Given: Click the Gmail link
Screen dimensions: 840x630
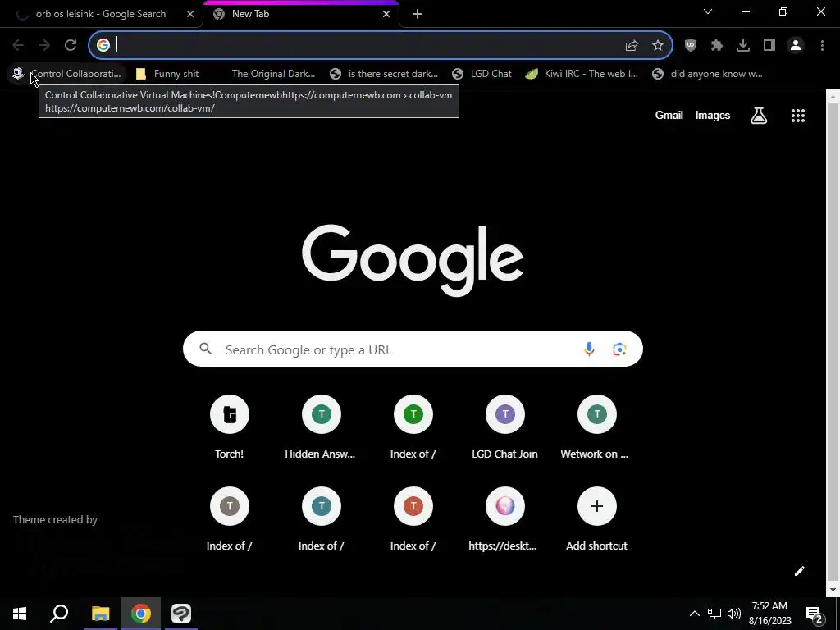Looking at the screenshot, I should [669, 116].
